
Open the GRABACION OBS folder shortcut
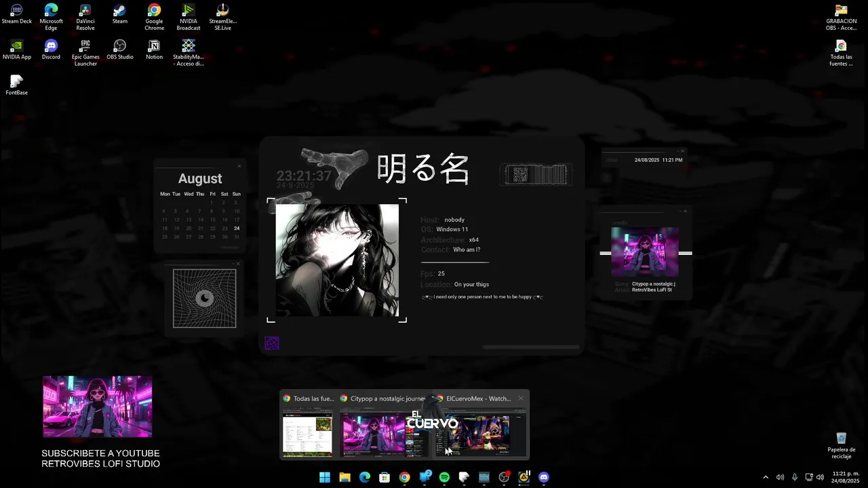click(841, 17)
